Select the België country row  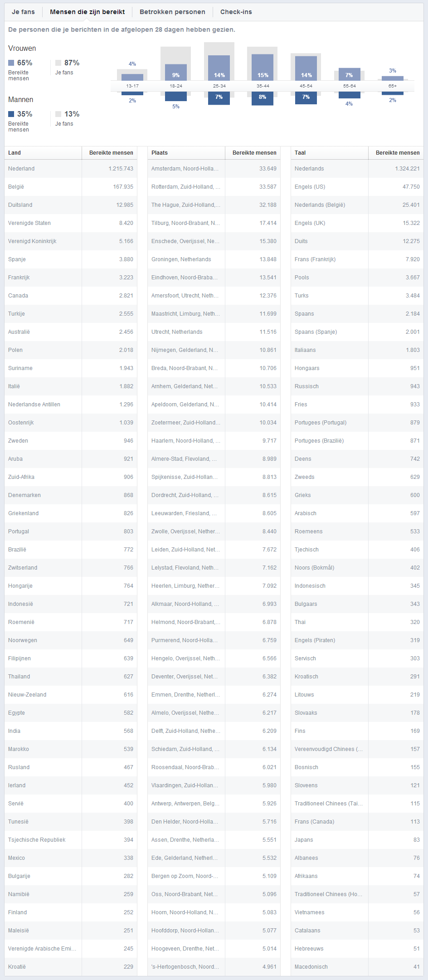71,187
